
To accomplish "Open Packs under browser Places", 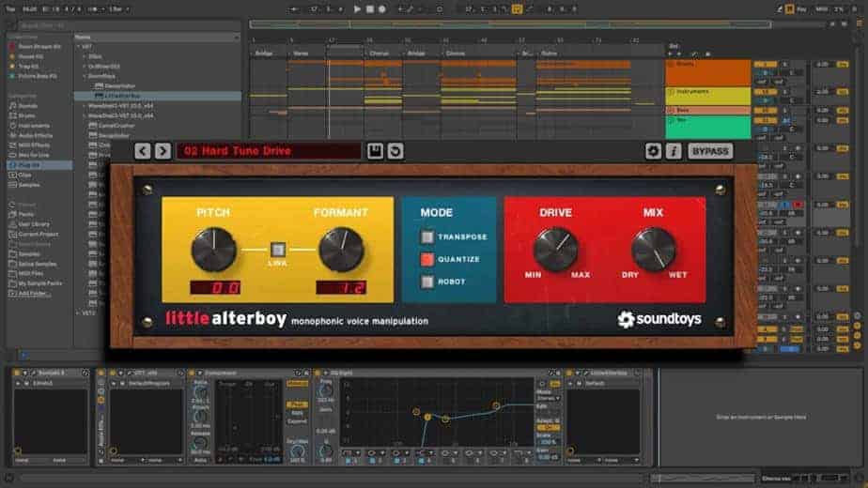I will tap(25, 214).
